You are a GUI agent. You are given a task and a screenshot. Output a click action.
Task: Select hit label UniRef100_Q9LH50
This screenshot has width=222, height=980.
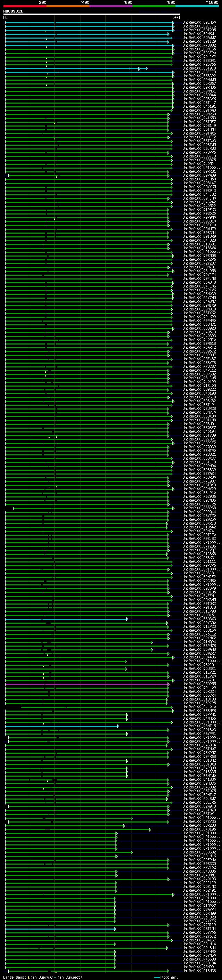tap(199, 23)
